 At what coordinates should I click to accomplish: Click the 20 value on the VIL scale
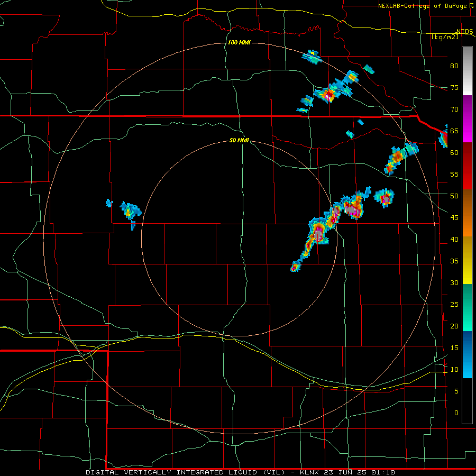click(454, 326)
